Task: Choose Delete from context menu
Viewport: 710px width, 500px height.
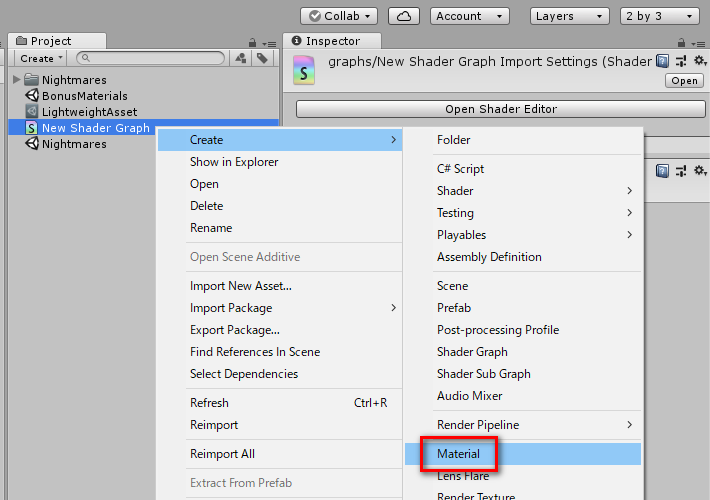Action: (x=280, y=206)
